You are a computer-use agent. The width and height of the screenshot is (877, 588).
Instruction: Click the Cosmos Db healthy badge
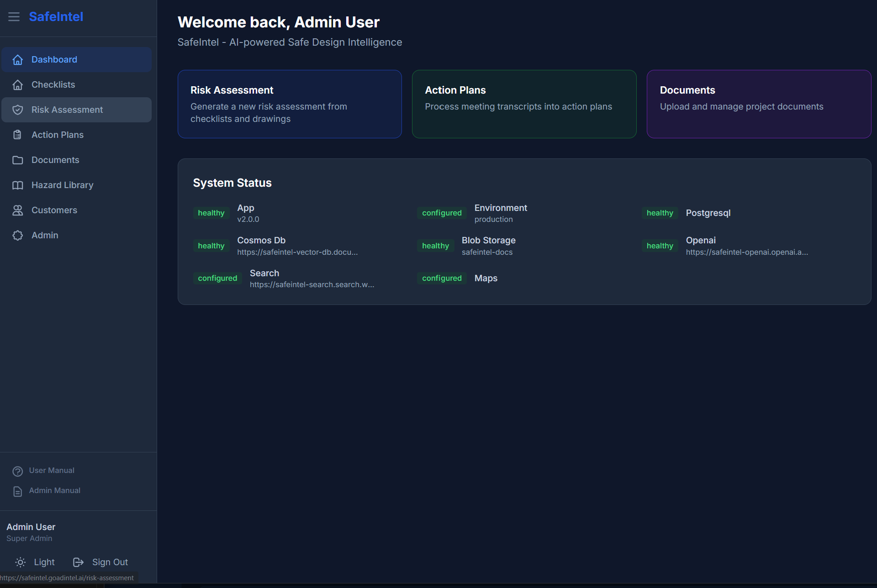(211, 246)
